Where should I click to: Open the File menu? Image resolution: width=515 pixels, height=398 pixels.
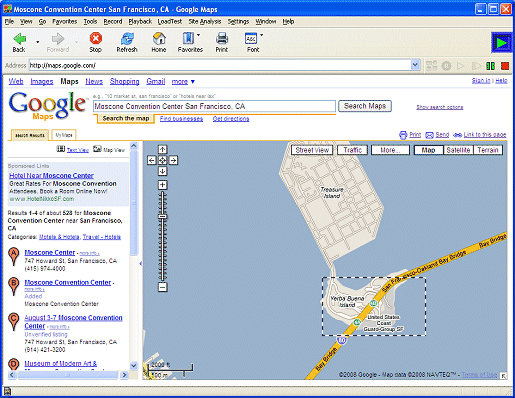(x=9, y=22)
